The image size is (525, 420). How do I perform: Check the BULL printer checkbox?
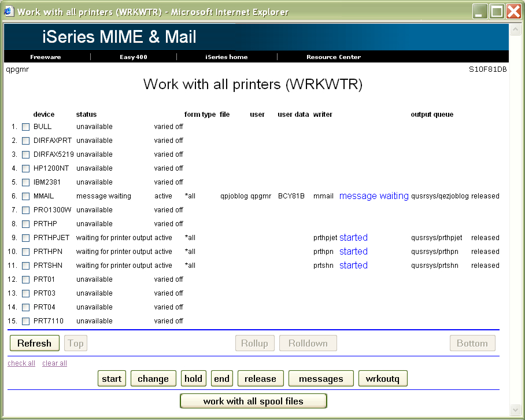coord(26,127)
